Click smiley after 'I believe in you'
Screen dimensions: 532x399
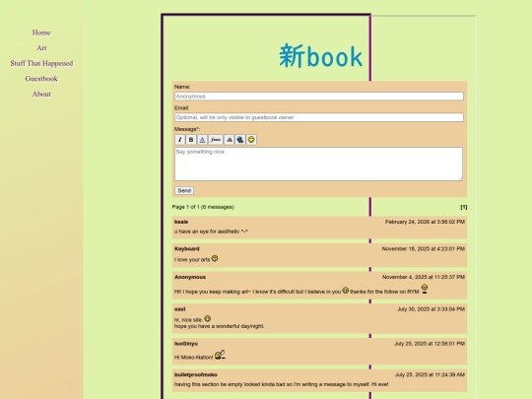[x=346, y=290]
